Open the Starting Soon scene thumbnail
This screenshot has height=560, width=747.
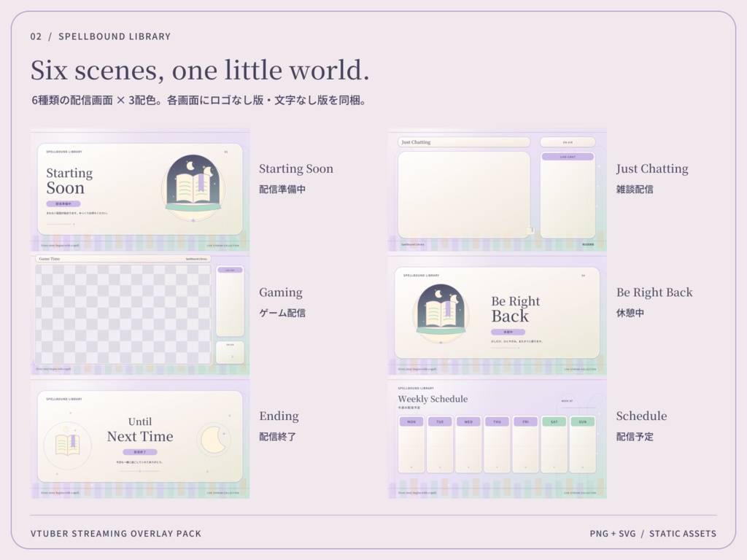140,190
